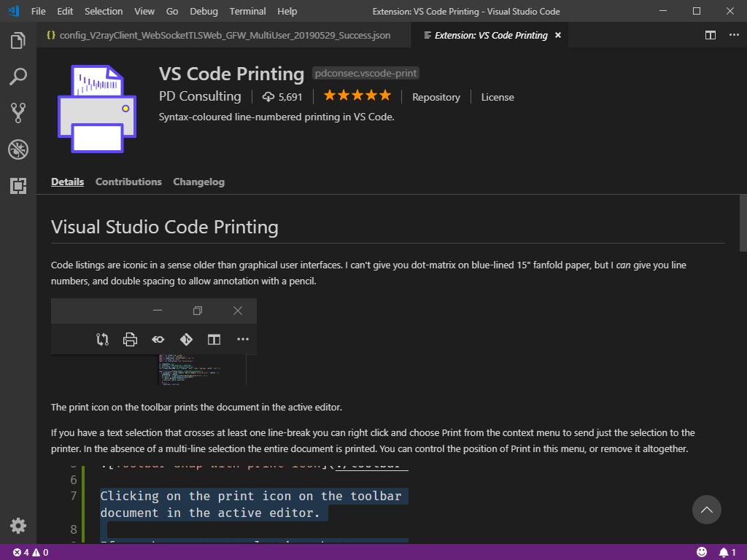Click the sentence starting 'The print icon on the toolbar'
Viewport: 747px width, 560px height.
[196, 407]
